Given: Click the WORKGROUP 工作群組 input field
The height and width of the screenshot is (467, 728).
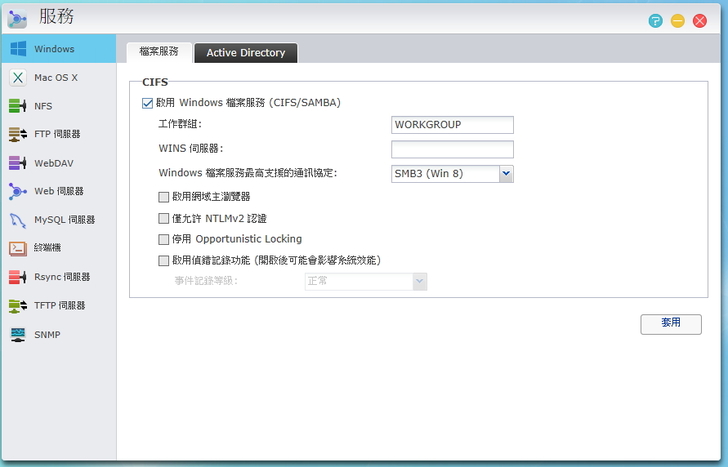Looking at the screenshot, I should click(x=452, y=125).
